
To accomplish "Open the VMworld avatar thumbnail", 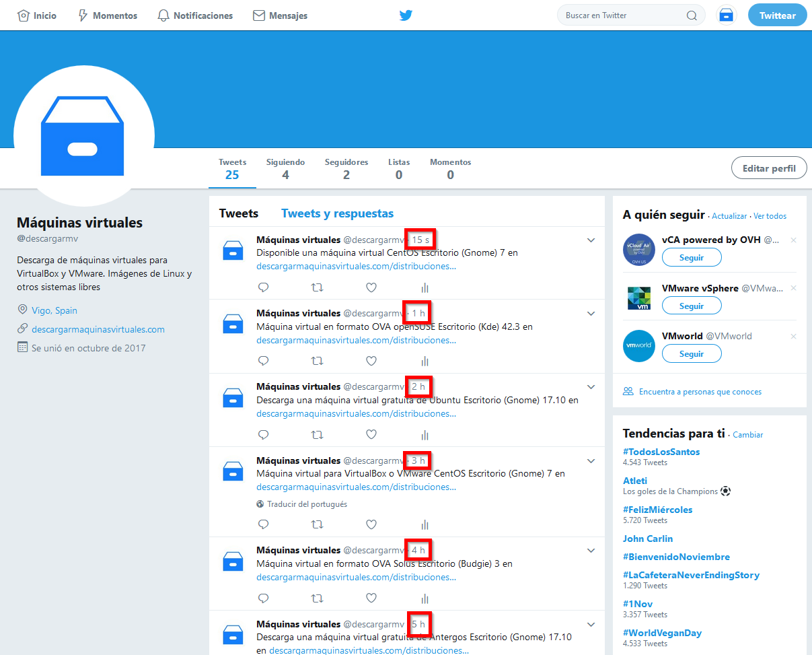I will tap(639, 346).
